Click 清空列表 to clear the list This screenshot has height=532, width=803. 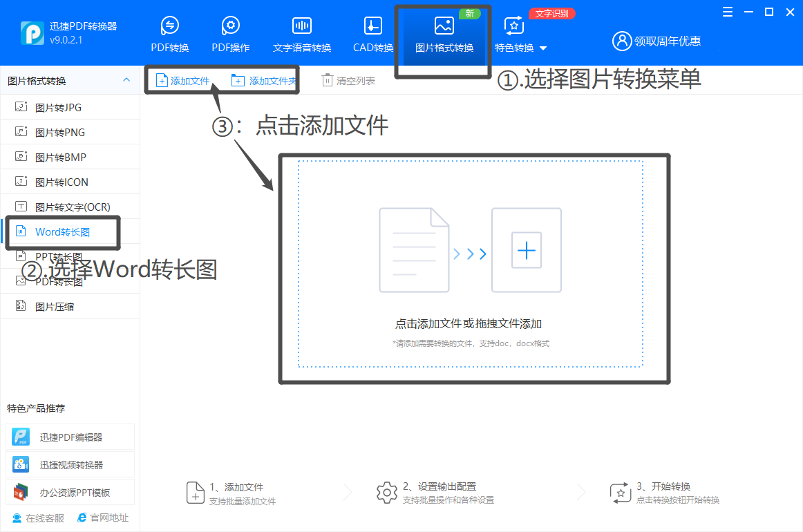tap(348, 80)
